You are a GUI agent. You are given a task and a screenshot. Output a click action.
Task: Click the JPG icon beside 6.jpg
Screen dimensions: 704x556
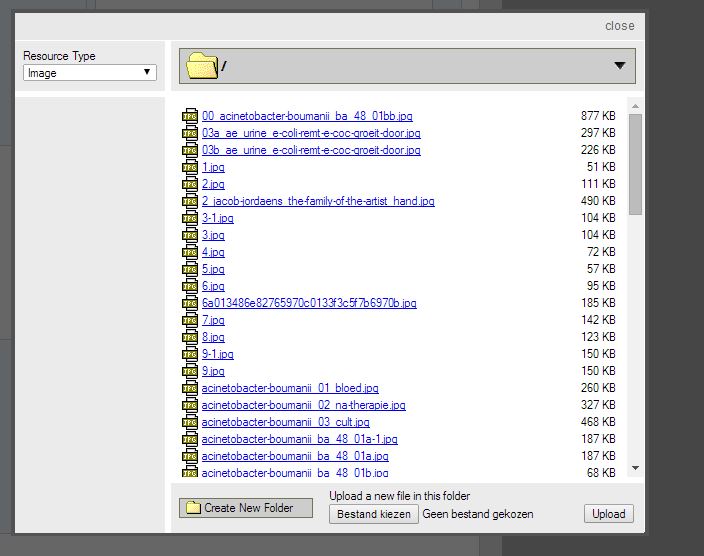pos(189,286)
